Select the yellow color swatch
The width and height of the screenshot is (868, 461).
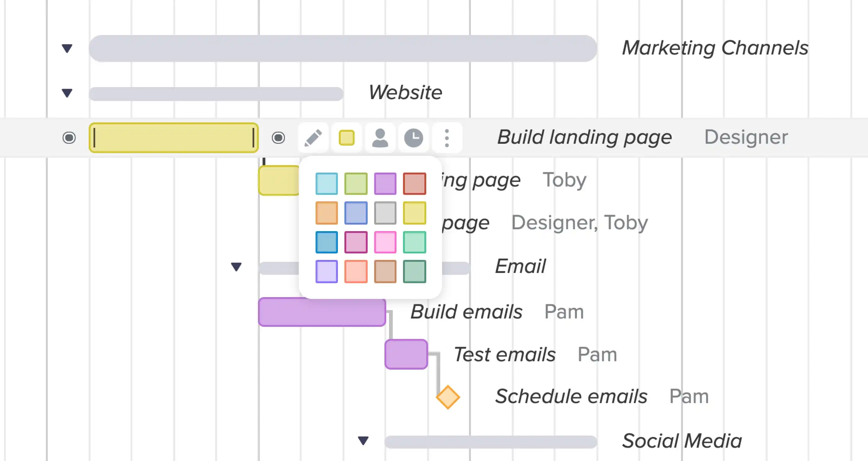click(x=414, y=213)
